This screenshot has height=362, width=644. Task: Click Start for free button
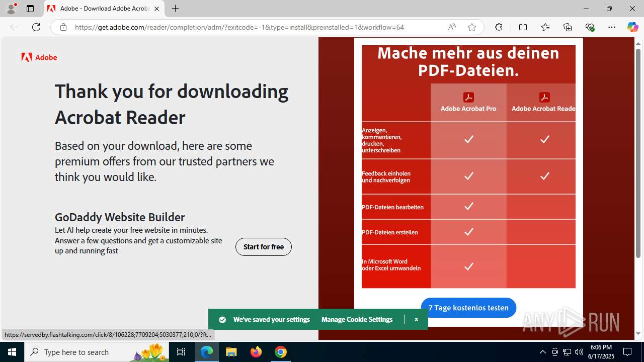(x=264, y=247)
